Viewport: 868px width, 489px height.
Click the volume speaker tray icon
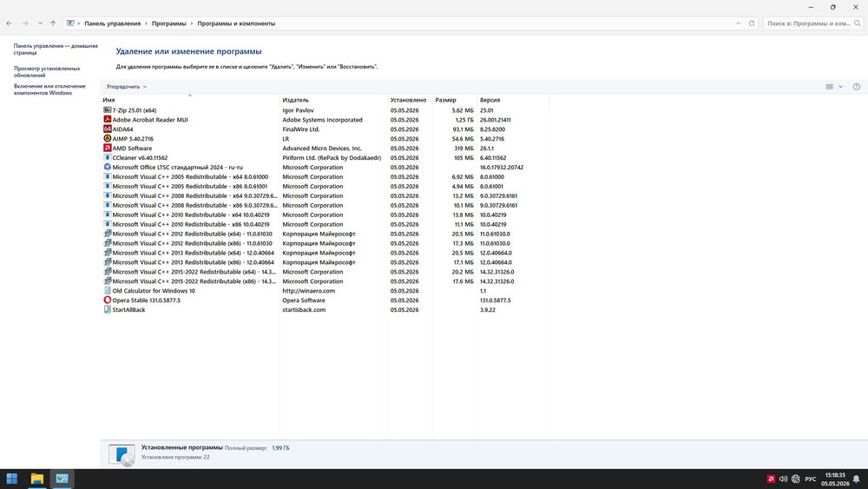pos(783,479)
